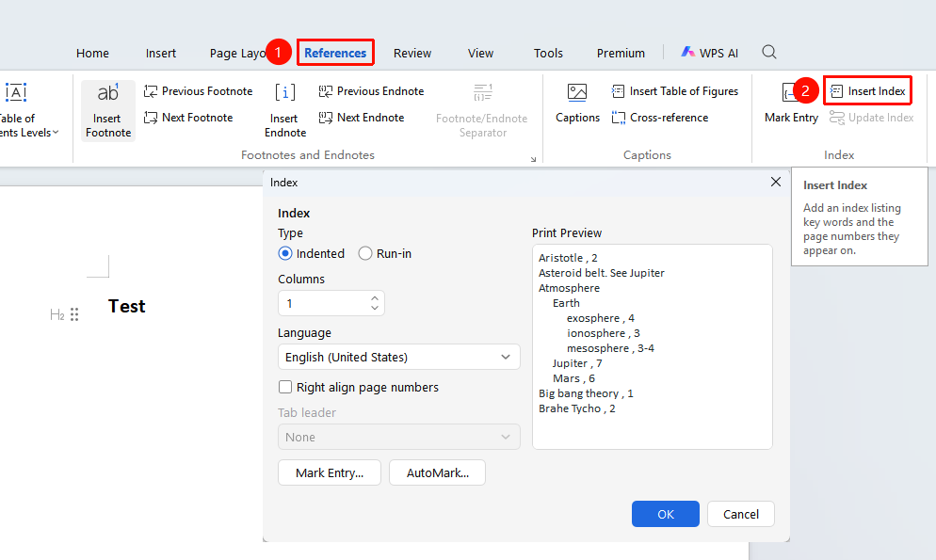Click the Test heading in document
Viewport: 936px width, 560px height.
point(126,306)
